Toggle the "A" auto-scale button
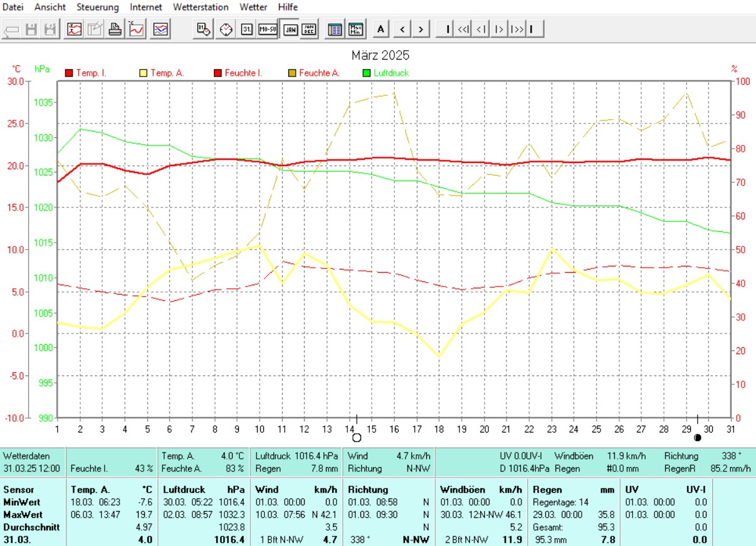Screen dimensions: 756x546 [381, 29]
